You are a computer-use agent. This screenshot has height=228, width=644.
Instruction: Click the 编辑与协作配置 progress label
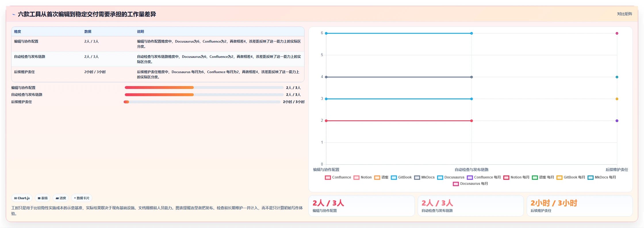click(23, 88)
